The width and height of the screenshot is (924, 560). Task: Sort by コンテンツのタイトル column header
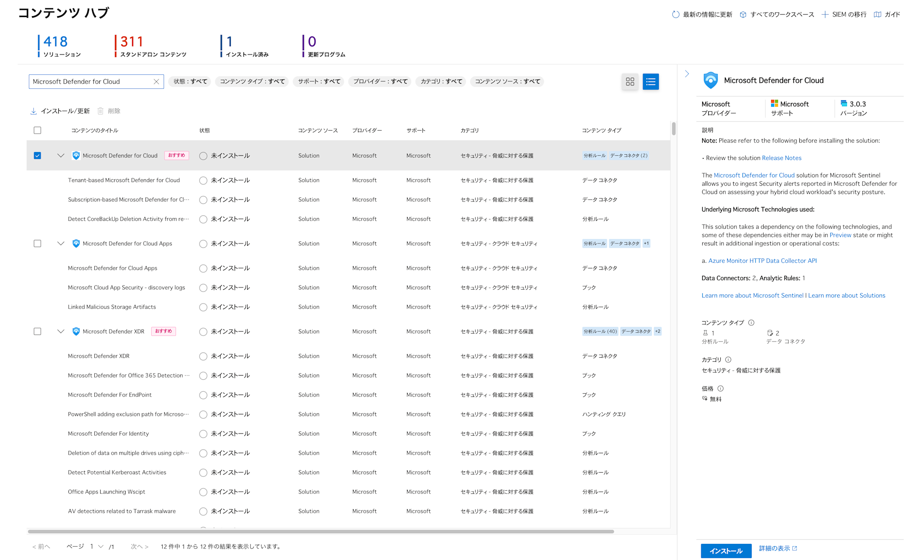(95, 130)
